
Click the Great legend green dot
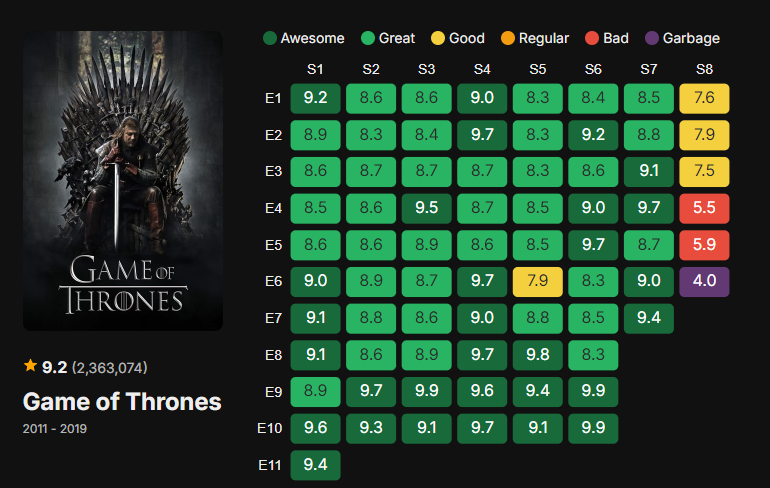(367, 39)
